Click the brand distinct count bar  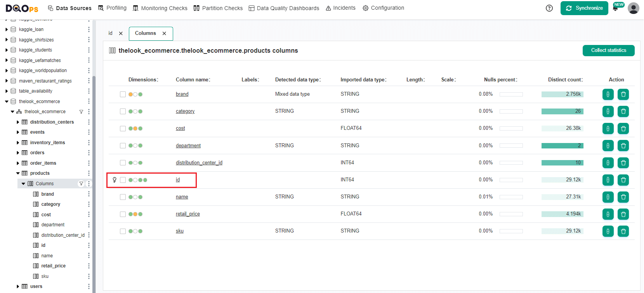click(x=562, y=94)
